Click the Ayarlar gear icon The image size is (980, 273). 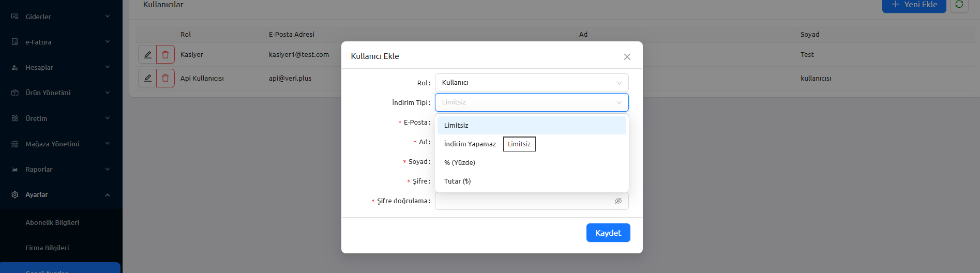(15, 194)
